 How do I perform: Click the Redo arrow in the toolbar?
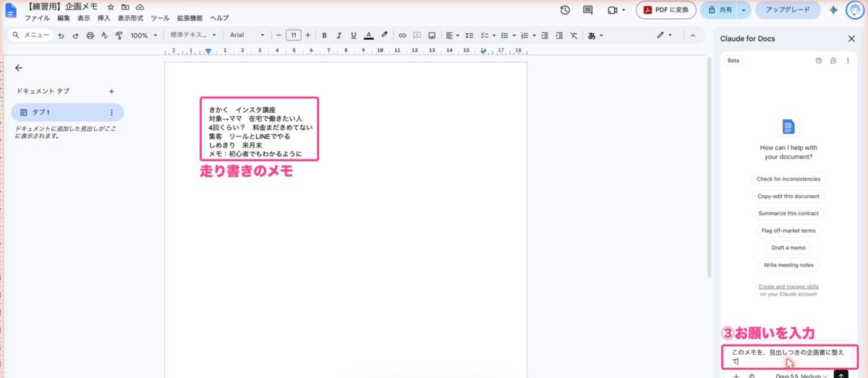(x=75, y=35)
